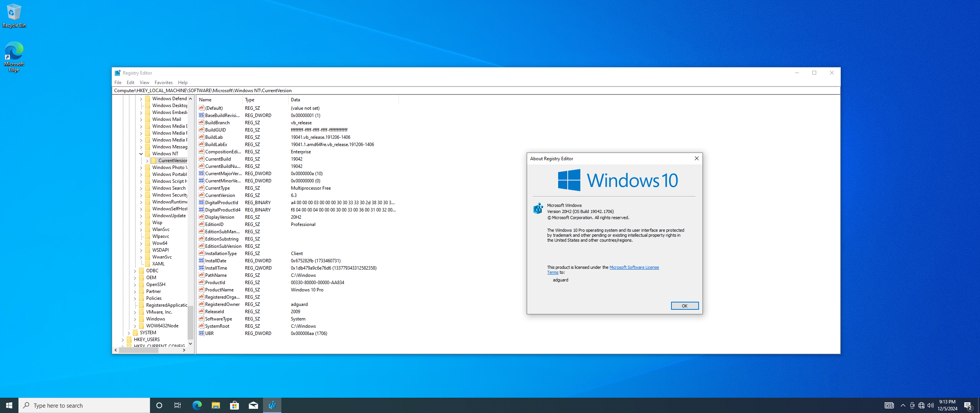Click the tree pane vertical scrollbar thumb
The width and height of the screenshot is (980, 413).
tap(190, 322)
